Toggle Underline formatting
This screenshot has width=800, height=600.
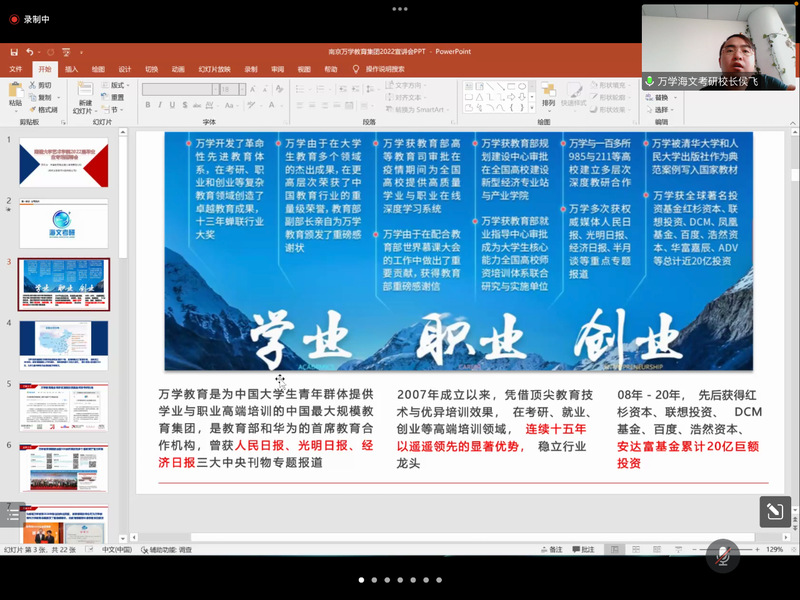coord(172,105)
